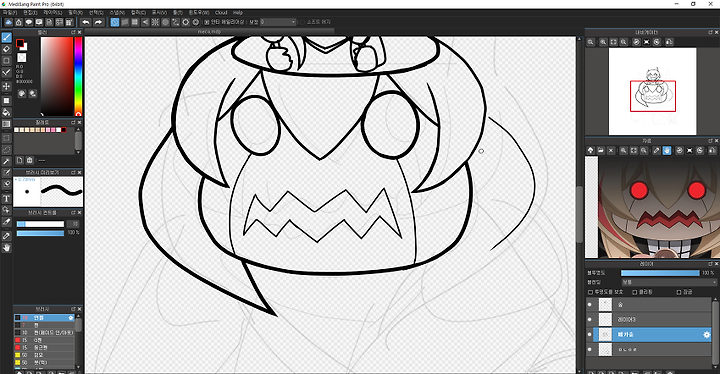Click the Cloud icon in top toolbar
The width and height of the screenshot is (720, 374).
coord(8,22)
